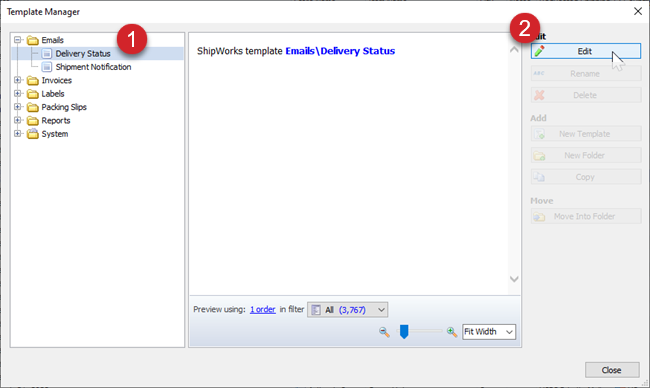Select the Labels folder icon
Image resolution: width=650 pixels, height=388 pixels.
coord(33,94)
